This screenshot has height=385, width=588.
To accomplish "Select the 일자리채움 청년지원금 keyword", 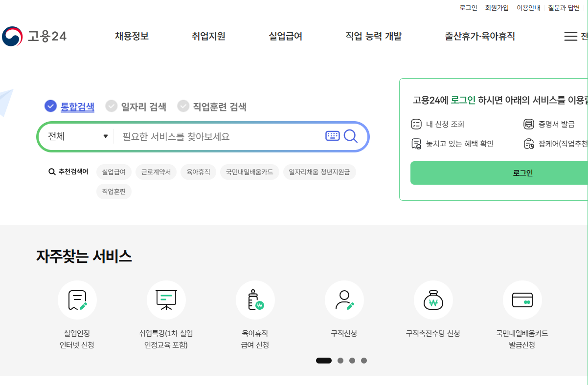I will pyautogui.click(x=319, y=172).
